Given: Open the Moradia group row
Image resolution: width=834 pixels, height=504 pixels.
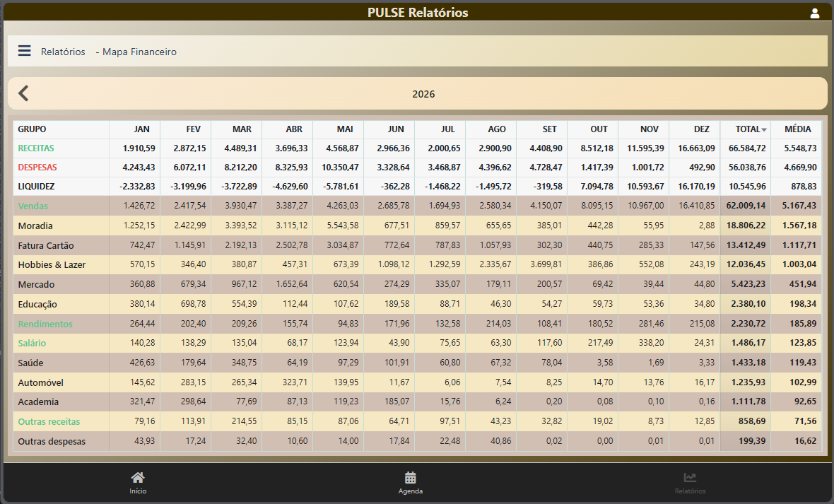Looking at the screenshot, I should point(35,225).
